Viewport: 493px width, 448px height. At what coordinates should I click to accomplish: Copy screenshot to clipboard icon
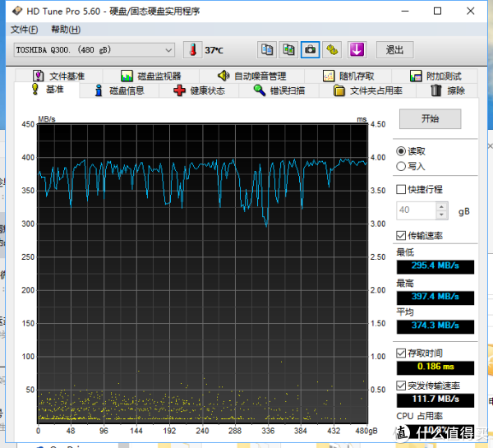288,49
